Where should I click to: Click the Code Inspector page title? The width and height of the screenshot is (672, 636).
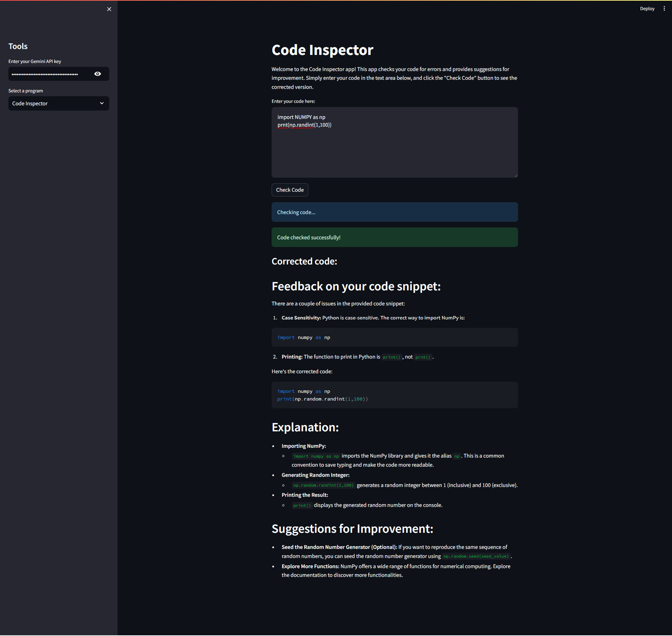(322, 50)
